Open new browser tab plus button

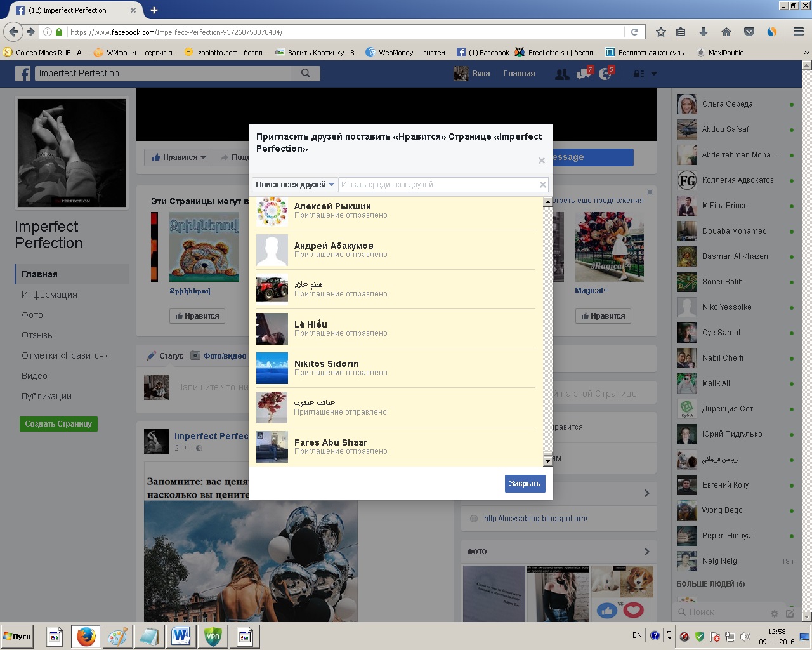(154, 10)
